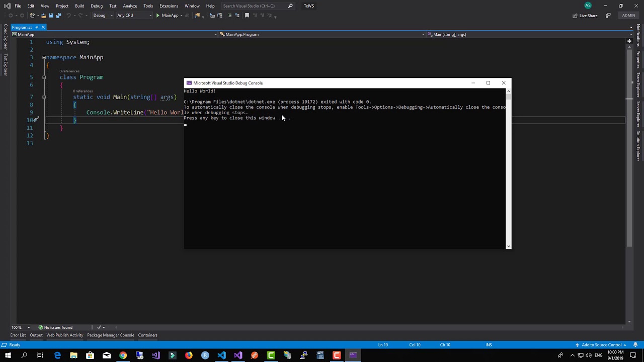Open the Cloud Explorer side tab
The height and width of the screenshot is (362, 644).
6,37
